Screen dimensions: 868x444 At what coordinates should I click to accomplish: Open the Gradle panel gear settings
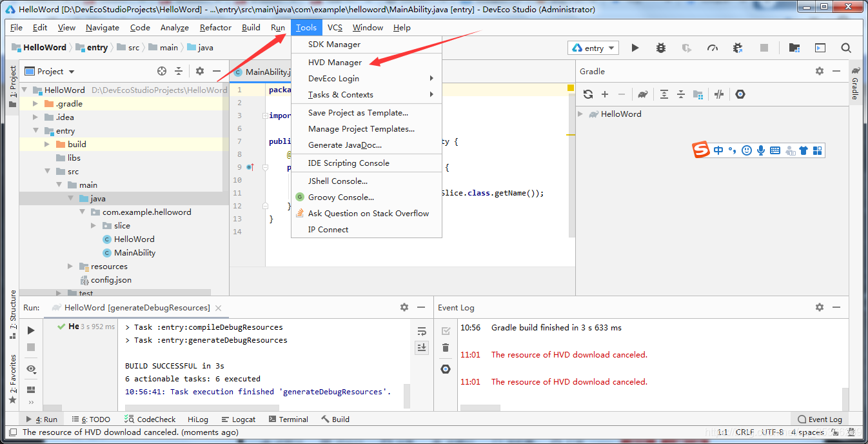tap(820, 71)
